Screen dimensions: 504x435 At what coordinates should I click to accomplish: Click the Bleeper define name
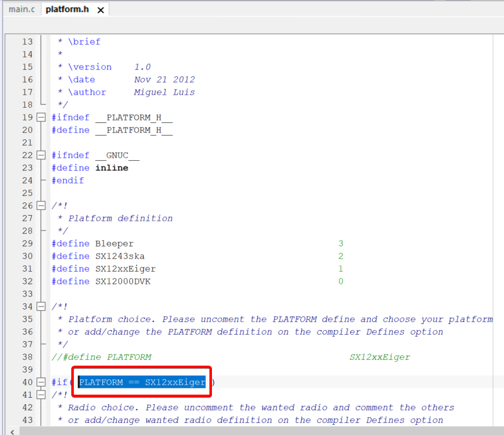tap(114, 243)
